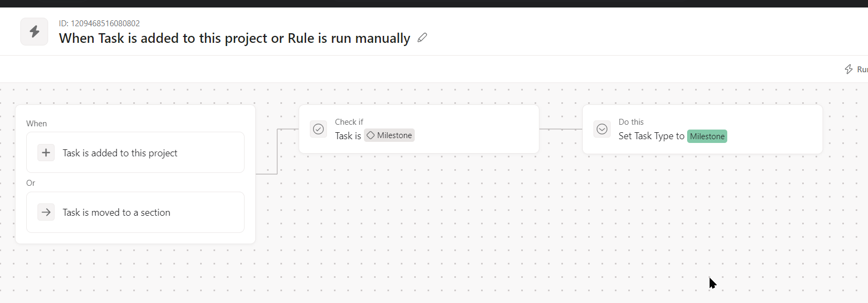The width and height of the screenshot is (868, 303).
Task: Click the 'Set Task Type to' action text
Action: point(651,136)
